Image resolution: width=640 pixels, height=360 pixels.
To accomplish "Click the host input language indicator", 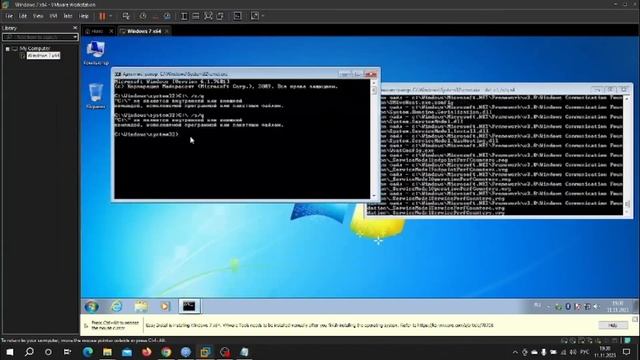I will [584, 352].
